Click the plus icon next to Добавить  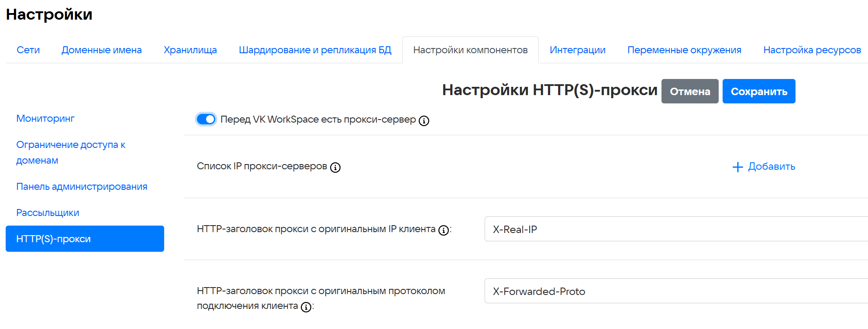pyautogui.click(x=737, y=167)
